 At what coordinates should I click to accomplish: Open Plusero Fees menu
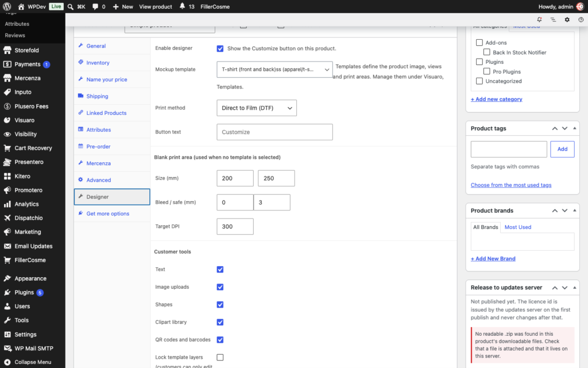pyautogui.click(x=33, y=106)
